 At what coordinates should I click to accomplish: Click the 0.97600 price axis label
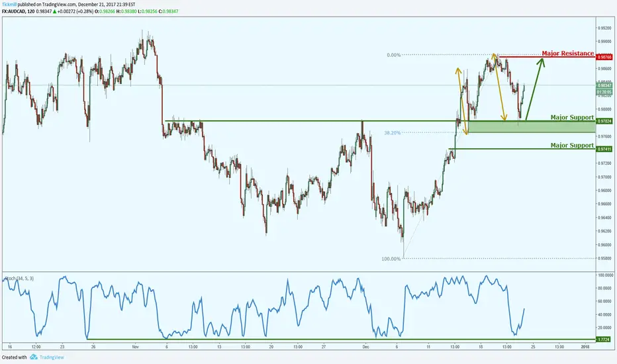[604, 136]
